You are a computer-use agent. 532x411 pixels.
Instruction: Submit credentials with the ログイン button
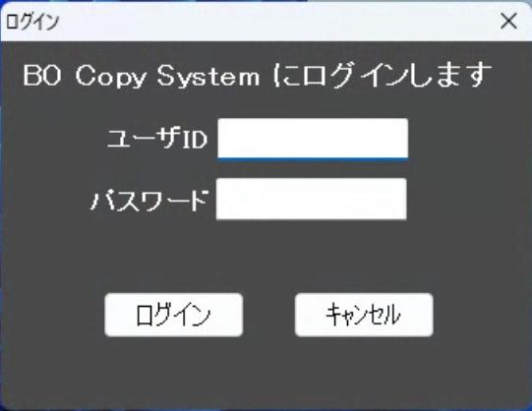[x=174, y=315]
